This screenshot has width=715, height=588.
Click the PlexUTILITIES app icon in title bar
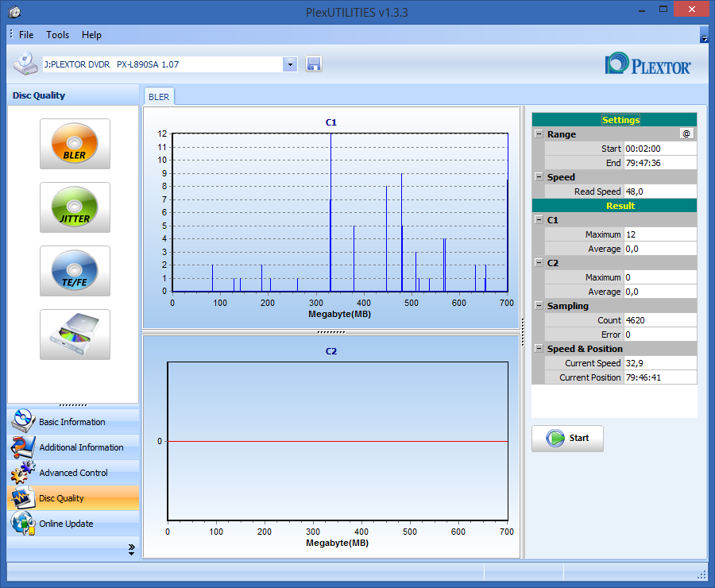tap(14, 12)
